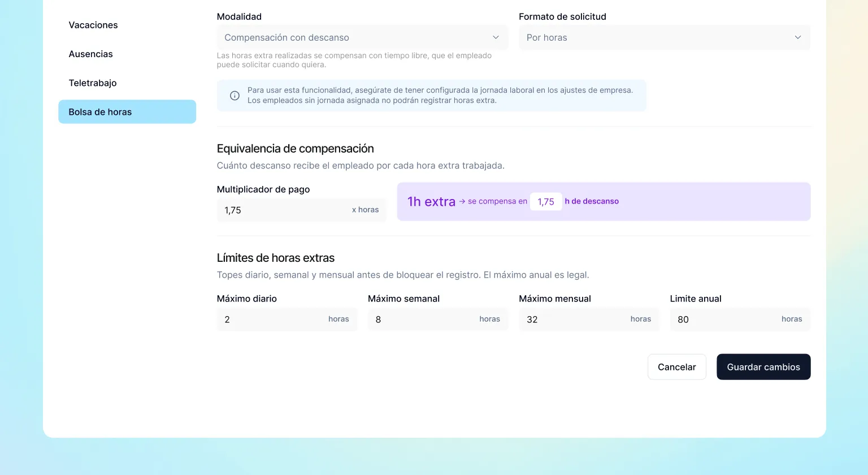The width and height of the screenshot is (868, 475).
Task: Click the Máximo semanal hours field
Action: pos(438,319)
